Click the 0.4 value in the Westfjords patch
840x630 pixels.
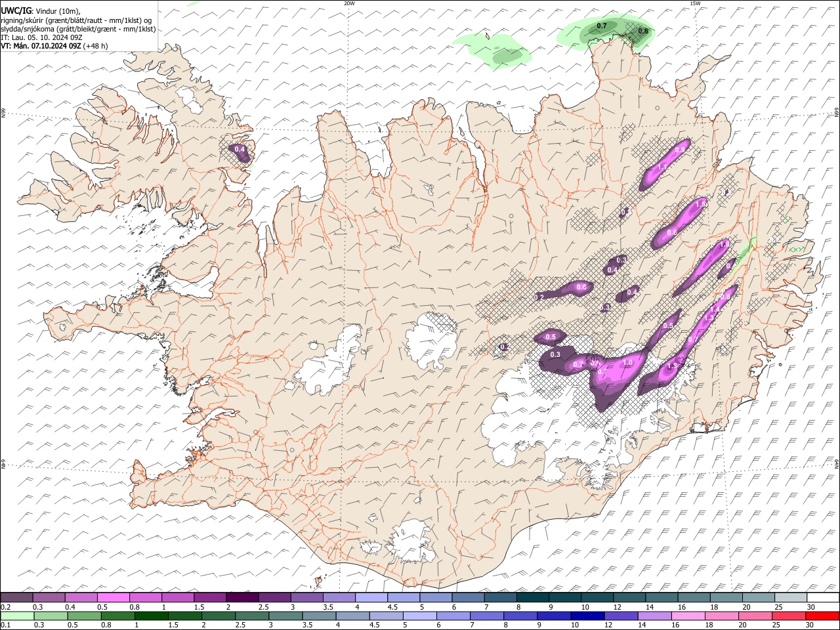pyautogui.click(x=240, y=150)
